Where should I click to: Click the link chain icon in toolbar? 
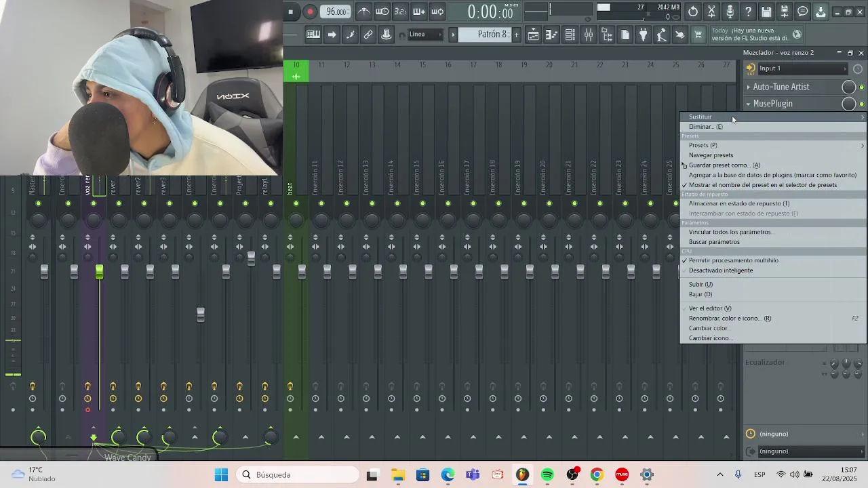[x=368, y=35]
